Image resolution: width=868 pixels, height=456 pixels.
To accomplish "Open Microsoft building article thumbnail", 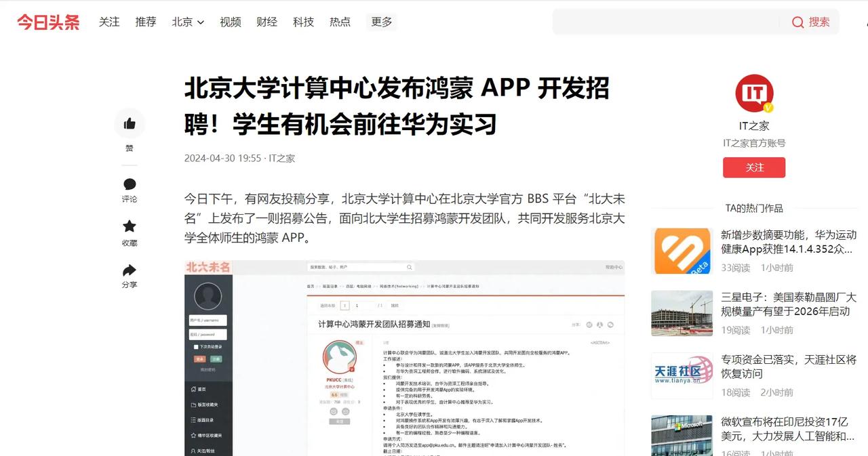I will coord(682,436).
